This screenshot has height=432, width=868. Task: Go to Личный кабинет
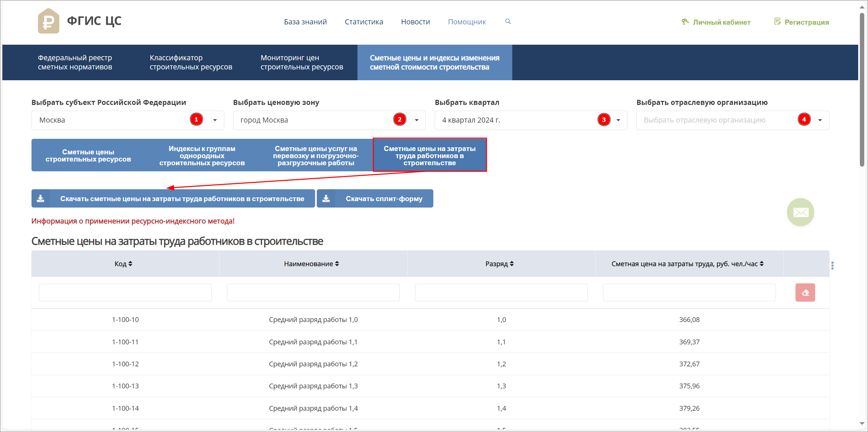[x=722, y=22]
